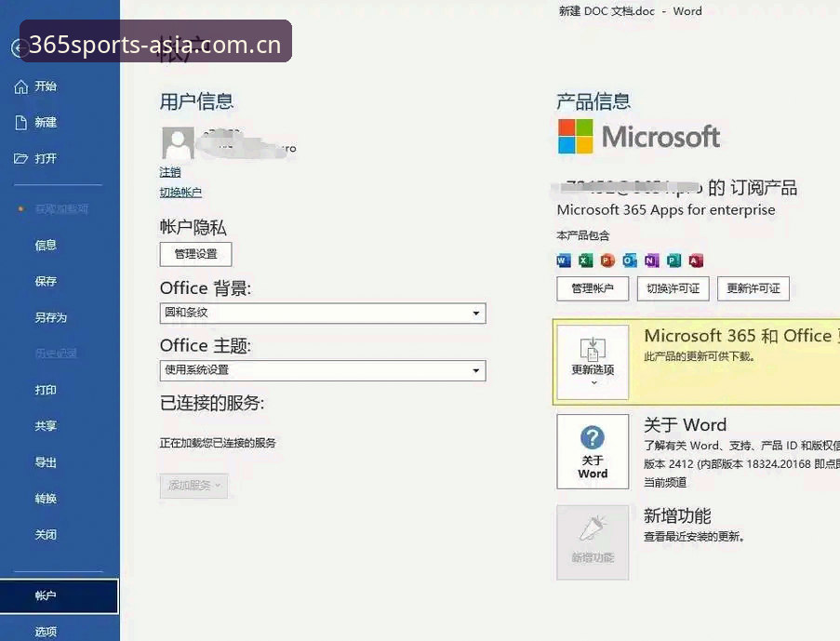Open the 关于 Word question mark button

point(593,451)
